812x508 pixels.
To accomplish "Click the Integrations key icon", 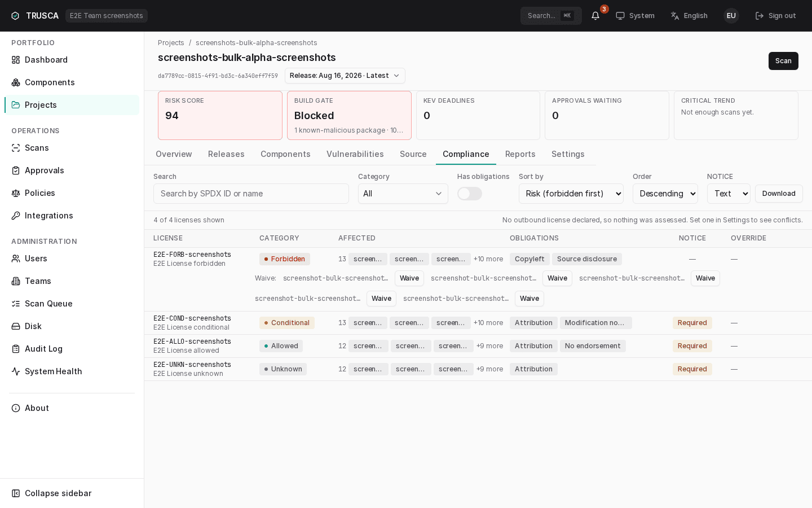I will click(16, 216).
